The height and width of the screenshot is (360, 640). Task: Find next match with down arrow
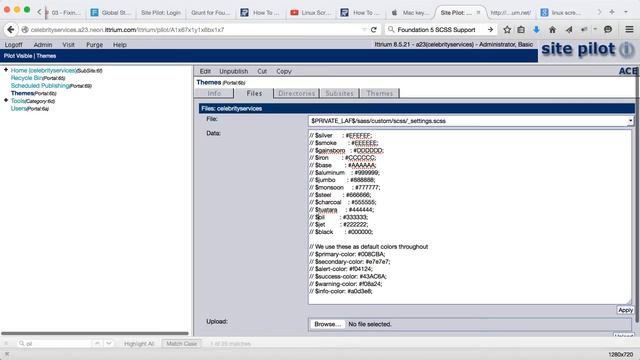(x=109, y=344)
